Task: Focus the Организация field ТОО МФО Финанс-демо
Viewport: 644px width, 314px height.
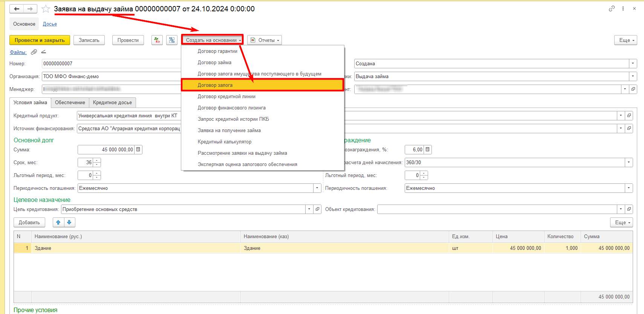Action: click(x=112, y=76)
